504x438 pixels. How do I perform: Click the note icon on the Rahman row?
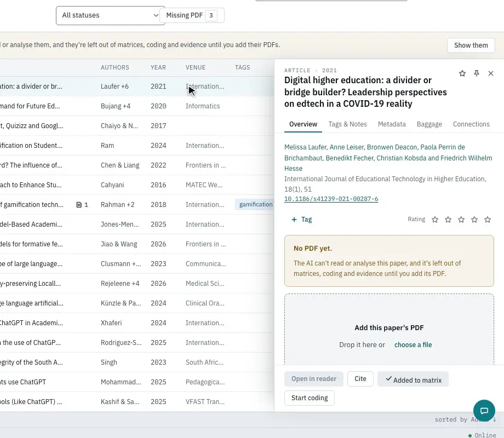click(79, 205)
